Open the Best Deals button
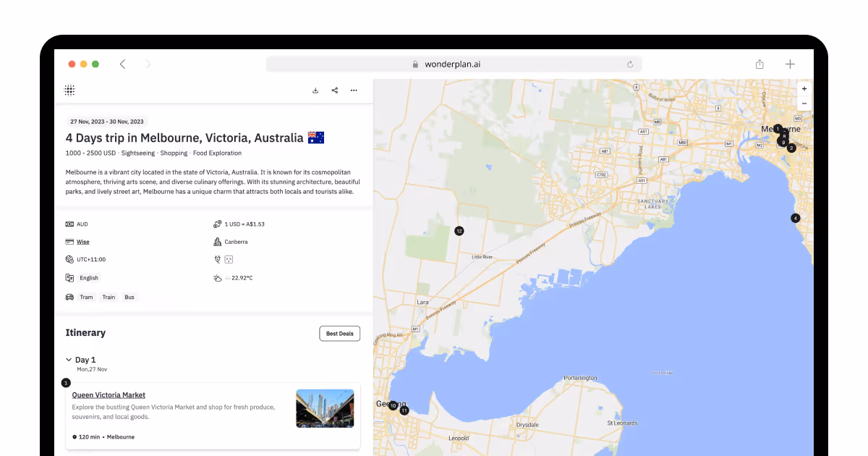This screenshot has height=456, width=868. (x=339, y=334)
